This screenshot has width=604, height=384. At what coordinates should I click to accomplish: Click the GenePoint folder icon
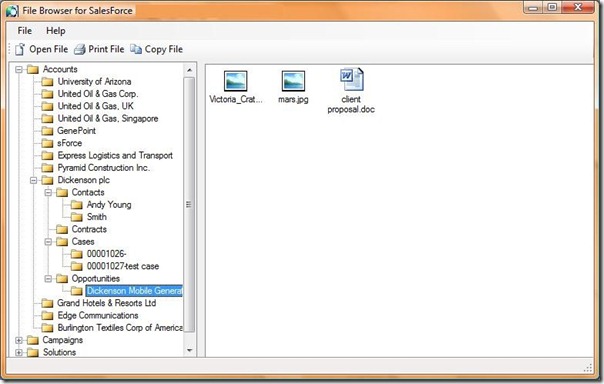pos(47,131)
